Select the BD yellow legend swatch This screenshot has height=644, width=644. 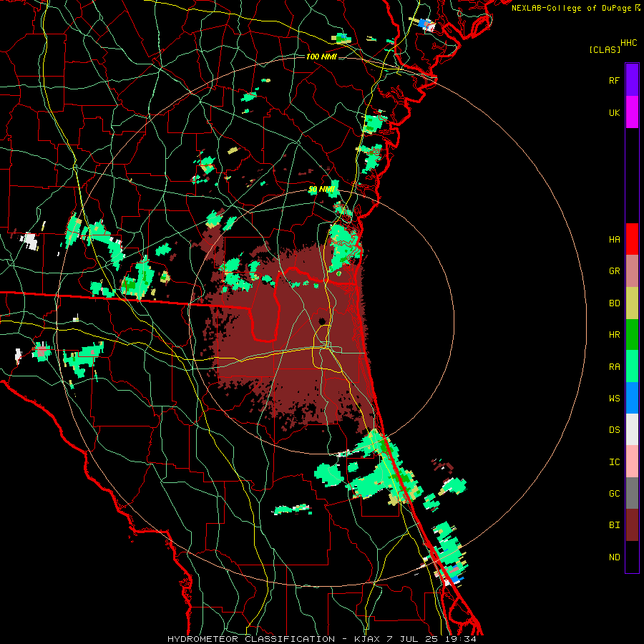(x=632, y=303)
